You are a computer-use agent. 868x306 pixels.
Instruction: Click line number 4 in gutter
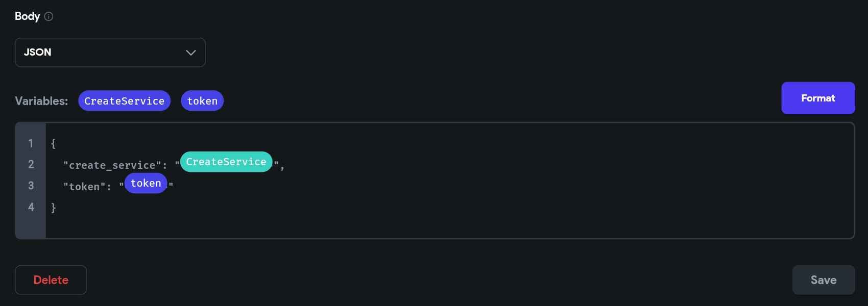[x=31, y=207]
